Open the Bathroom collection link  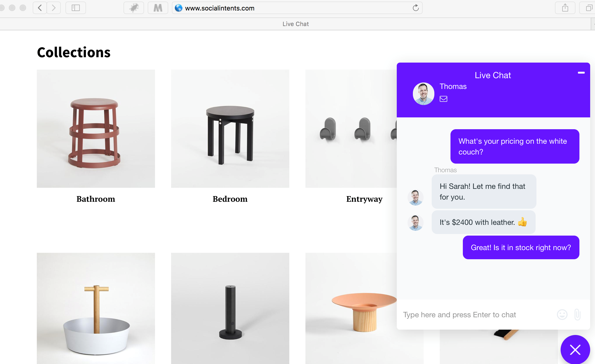click(96, 199)
